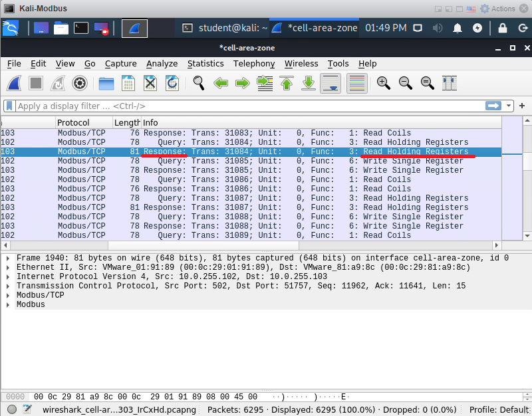This screenshot has width=532, height=416.
Task: Stop the running packet capture
Action: [x=36, y=83]
